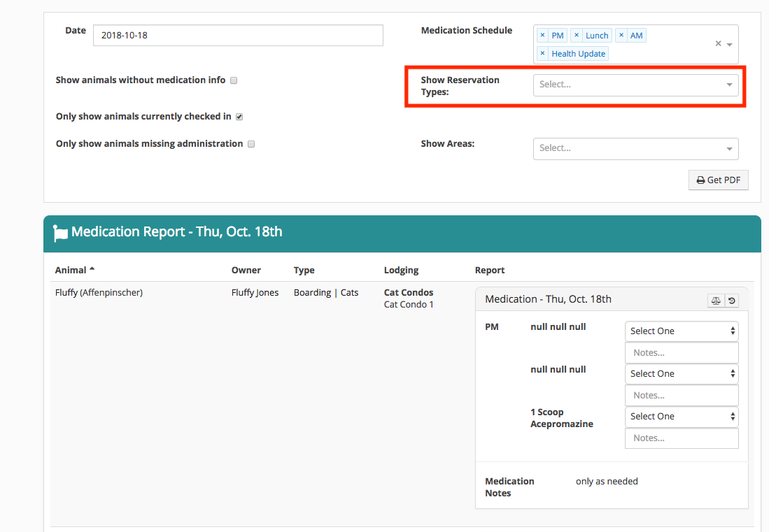Open the Boarding link in the Type column
Screen dimensions: 769x532
(312, 292)
